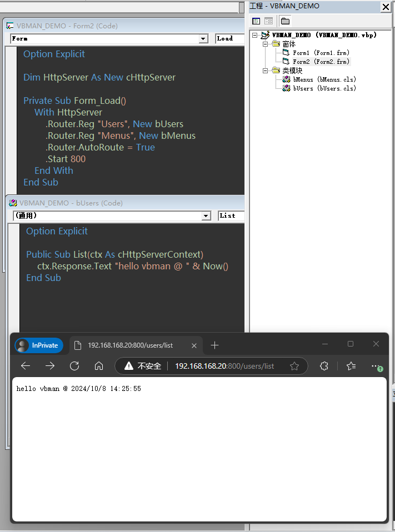Viewport: 395px width, 532px height.
Task: Open the browser extensions icon
Action: click(x=324, y=366)
